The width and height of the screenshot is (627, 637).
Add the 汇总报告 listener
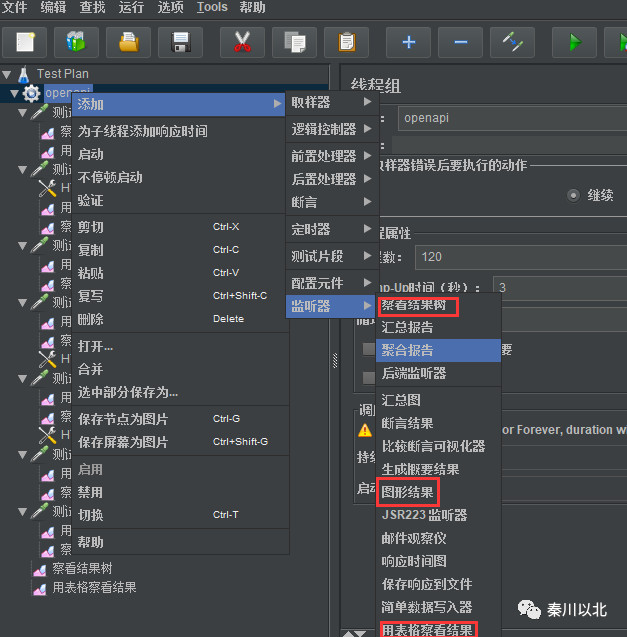pyautogui.click(x=438, y=327)
